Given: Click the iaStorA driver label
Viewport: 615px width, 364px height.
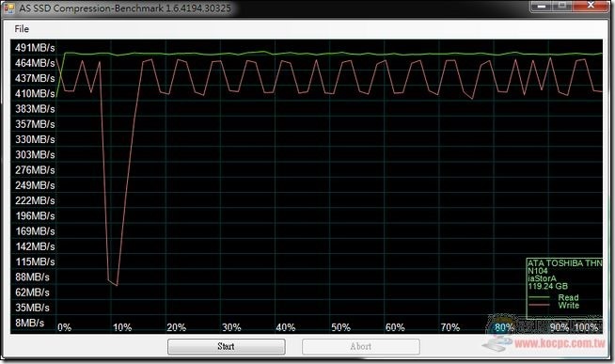Looking at the screenshot, I should pyautogui.click(x=542, y=278).
